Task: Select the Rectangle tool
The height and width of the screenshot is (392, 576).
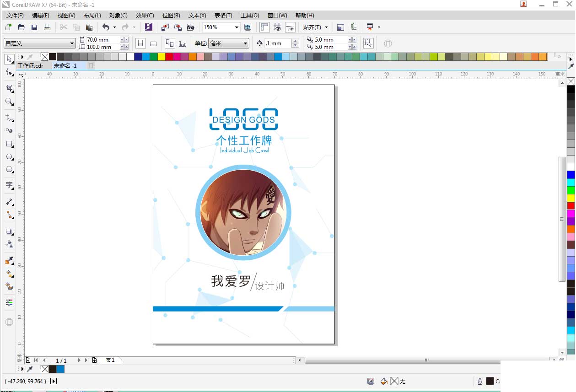Action: 9,144
